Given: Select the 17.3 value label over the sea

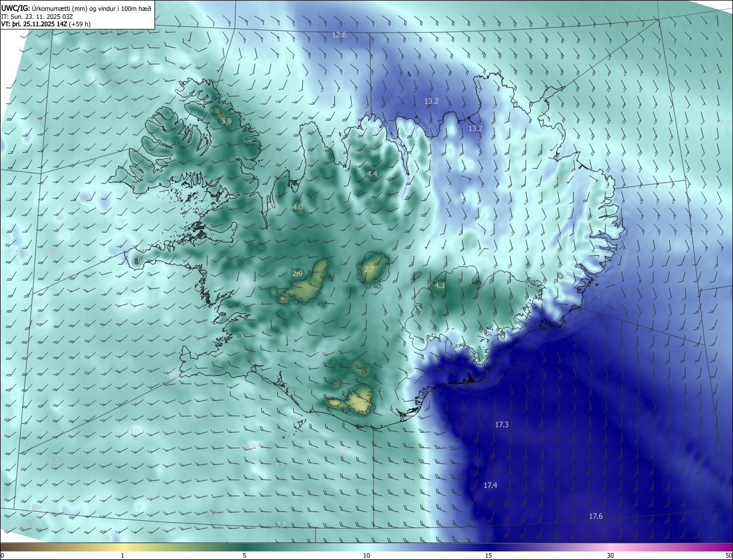Looking at the screenshot, I should point(502,425).
